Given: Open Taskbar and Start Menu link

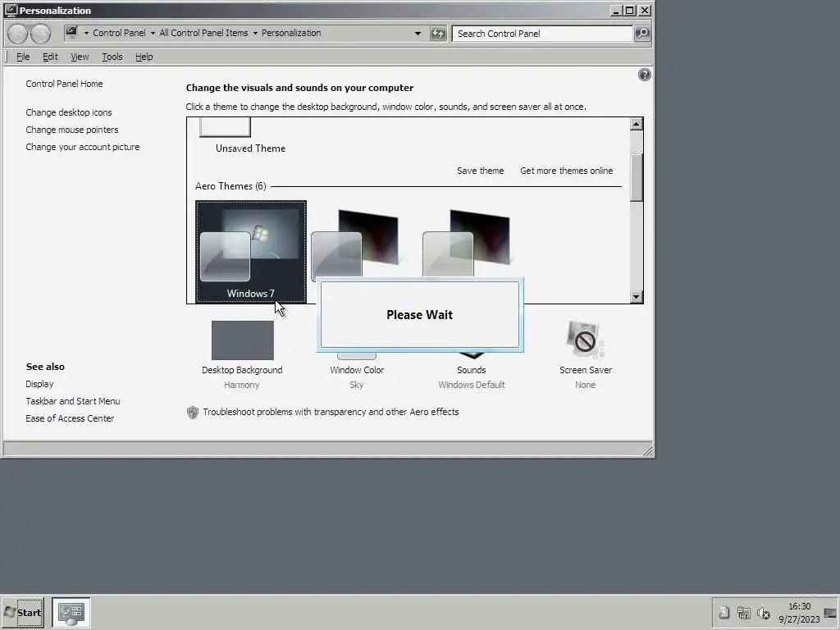Looking at the screenshot, I should [x=73, y=401].
